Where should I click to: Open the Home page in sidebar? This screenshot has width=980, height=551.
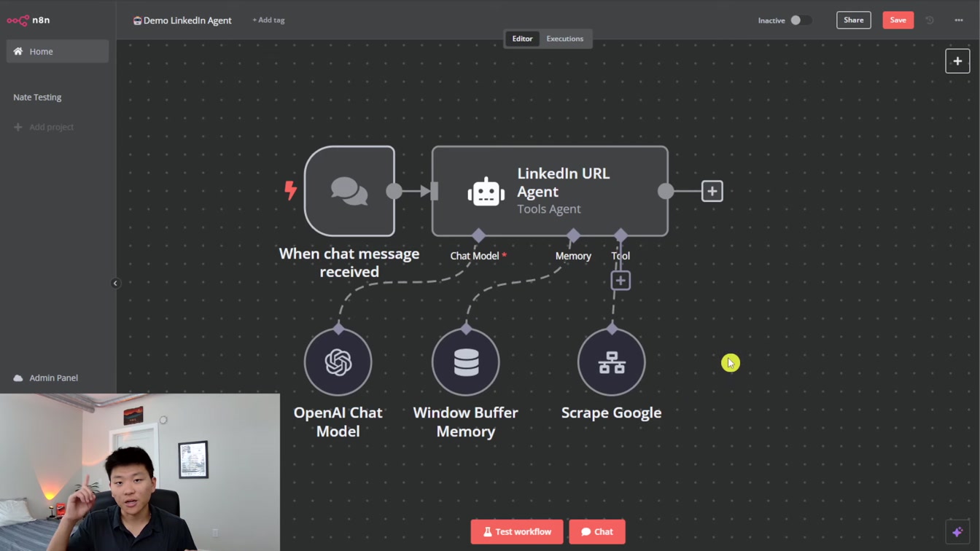click(x=58, y=51)
